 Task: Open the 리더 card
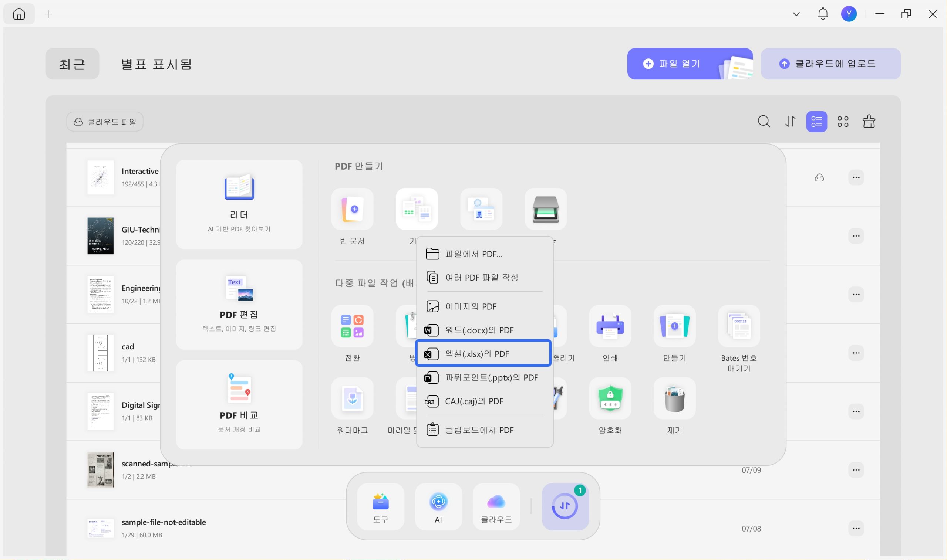[x=239, y=204]
